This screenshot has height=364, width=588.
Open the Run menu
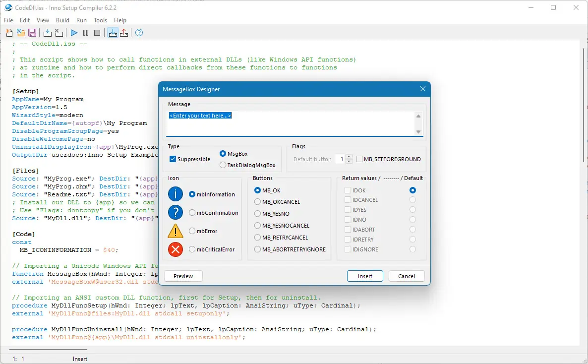[81, 20]
